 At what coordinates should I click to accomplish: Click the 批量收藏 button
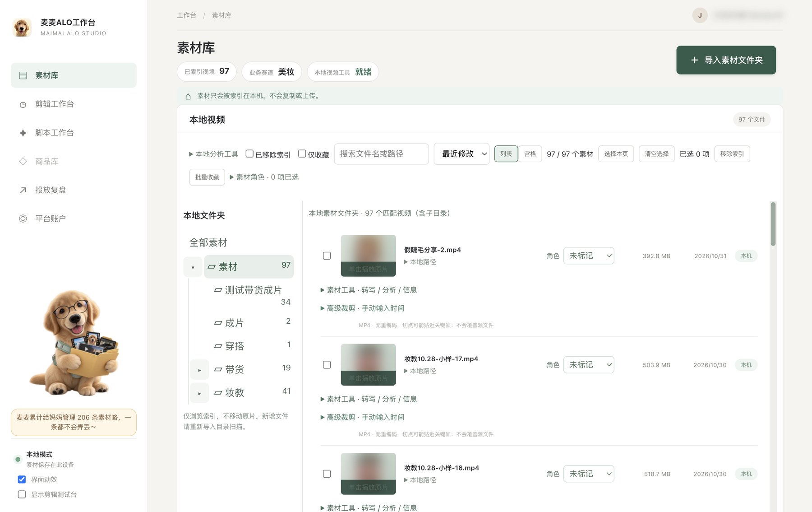pos(207,177)
